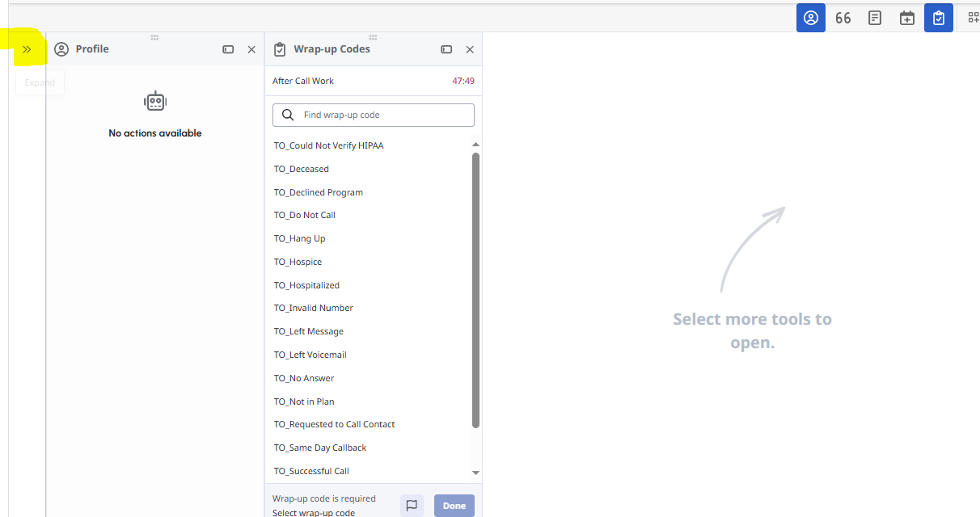Select the TO_Left Voicemail wrap-up code
The width and height of the screenshot is (980, 517).
pos(310,355)
